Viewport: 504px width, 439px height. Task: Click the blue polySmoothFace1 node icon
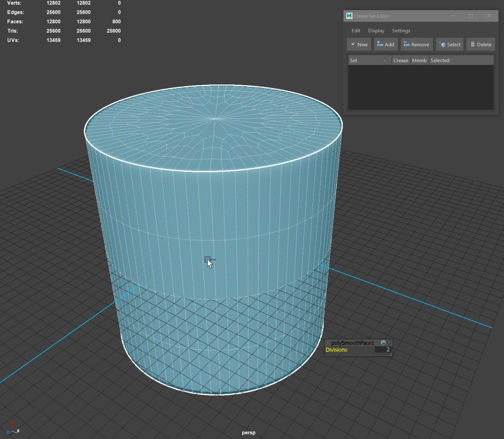(383, 343)
